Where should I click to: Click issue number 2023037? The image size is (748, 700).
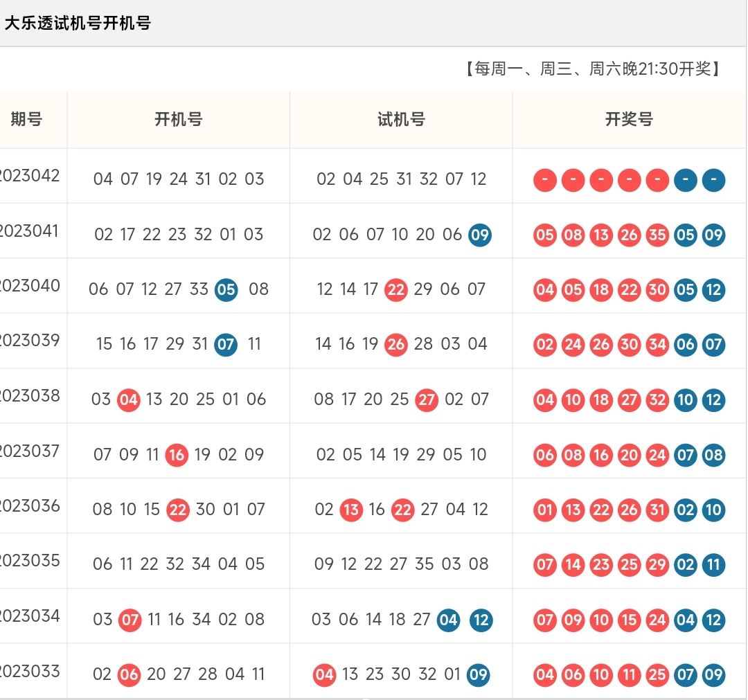[30, 451]
